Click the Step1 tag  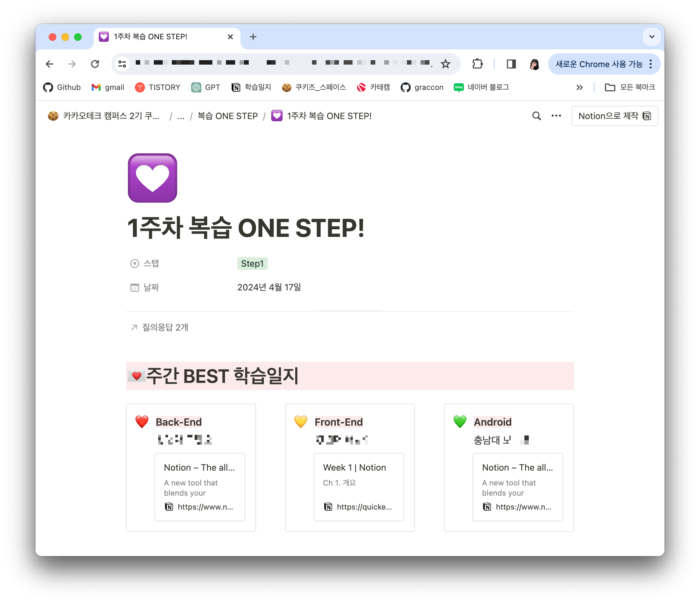[x=252, y=263]
